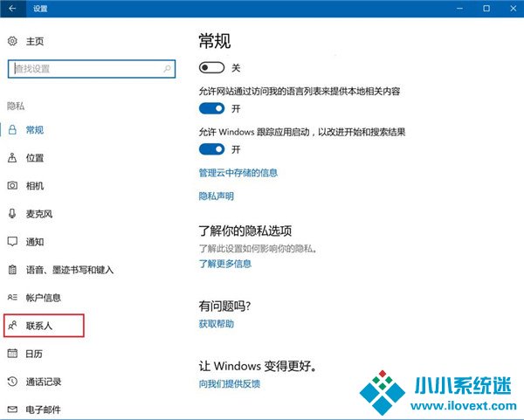Select the 通知 notification icon
This screenshot has height=420, width=524.
coord(12,242)
